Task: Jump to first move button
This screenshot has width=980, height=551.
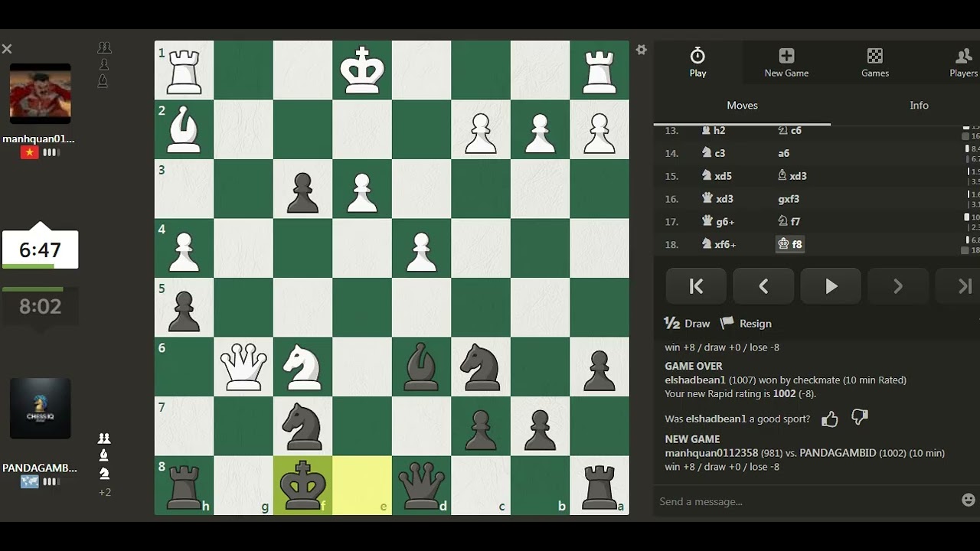Action: pos(696,286)
